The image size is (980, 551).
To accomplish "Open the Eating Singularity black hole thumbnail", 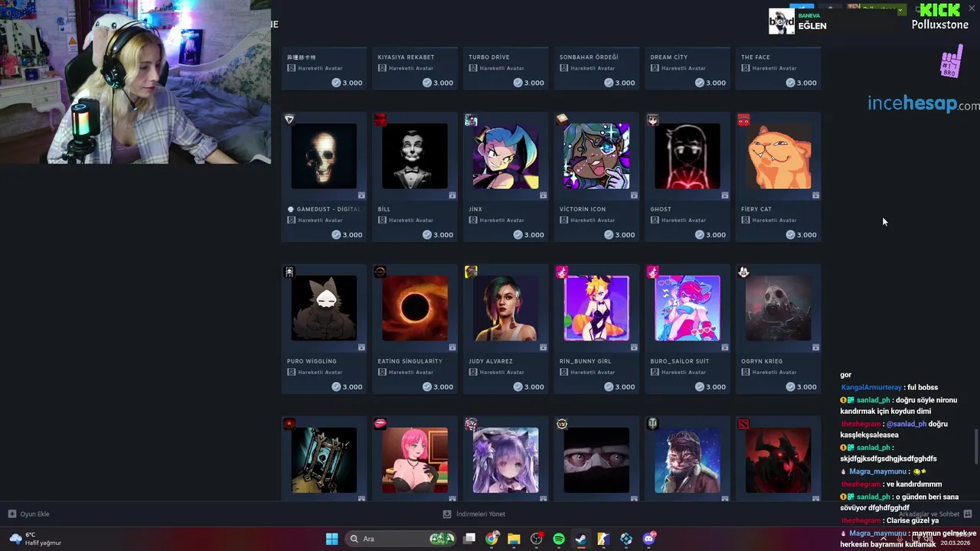I will coord(415,308).
